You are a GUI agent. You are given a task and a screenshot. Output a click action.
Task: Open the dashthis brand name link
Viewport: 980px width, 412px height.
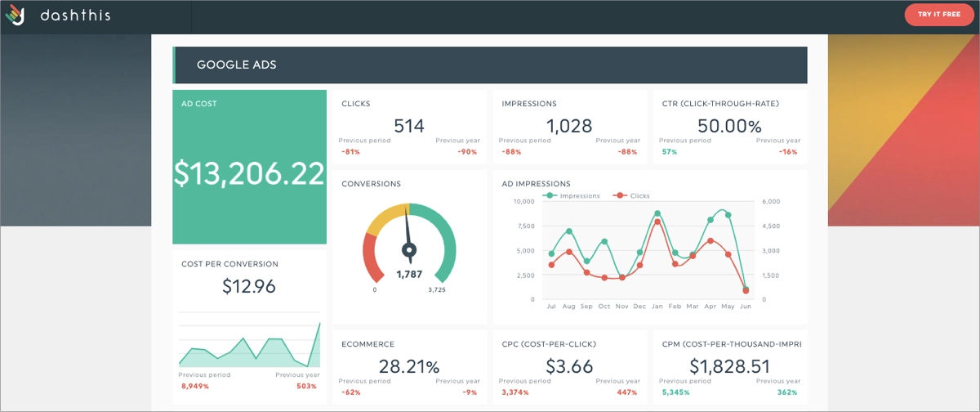tap(75, 16)
